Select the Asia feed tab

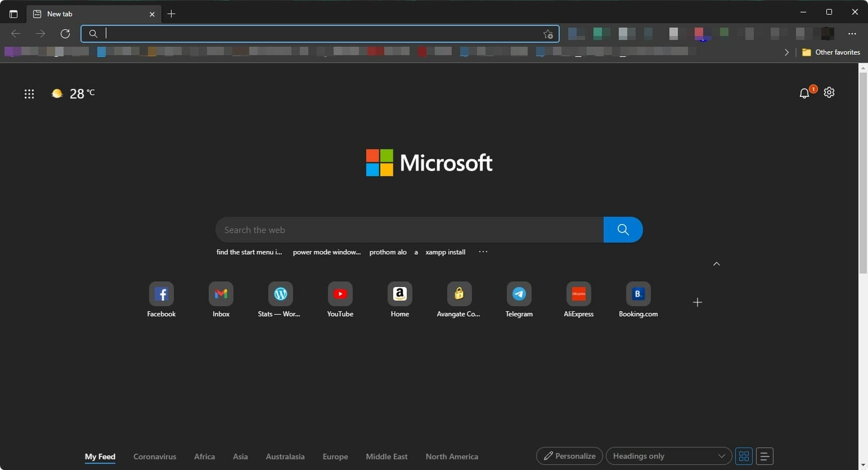point(240,456)
